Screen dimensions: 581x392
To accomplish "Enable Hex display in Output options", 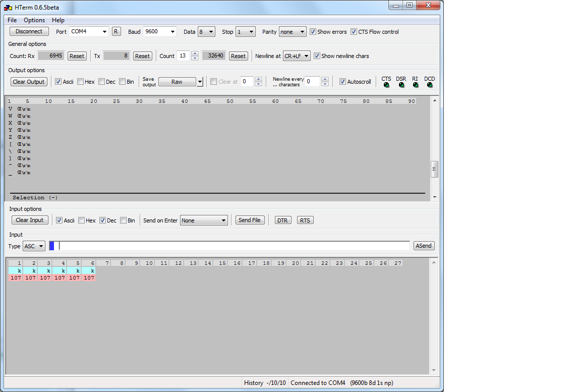I will coord(81,81).
